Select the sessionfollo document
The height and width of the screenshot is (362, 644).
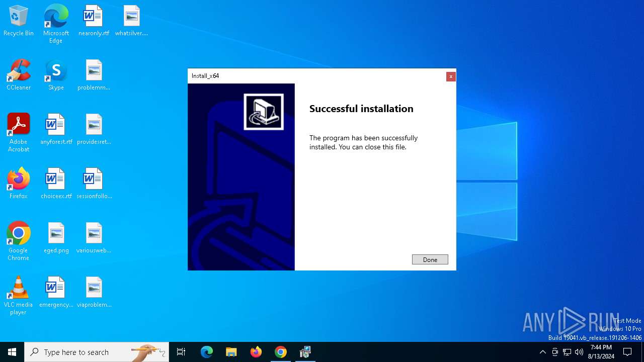pyautogui.click(x=94, y=184)
